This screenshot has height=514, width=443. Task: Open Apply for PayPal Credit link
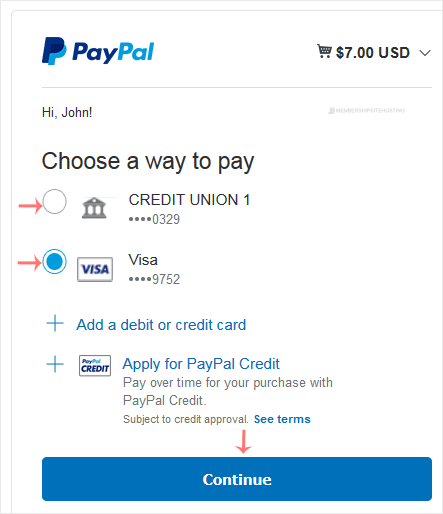201,364
